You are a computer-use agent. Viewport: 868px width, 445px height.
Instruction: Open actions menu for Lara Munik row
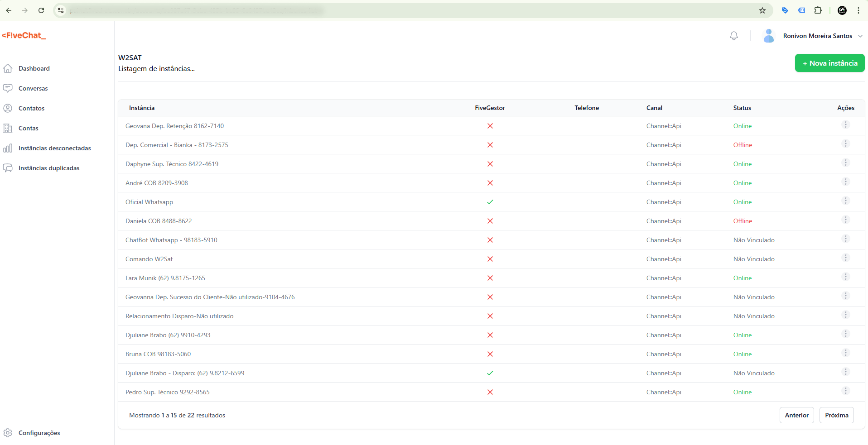(x=845, y=277)
